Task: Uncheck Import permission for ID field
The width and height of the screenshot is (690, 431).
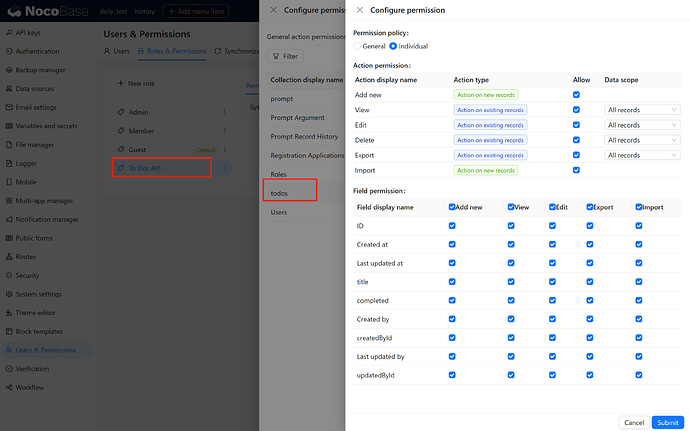Action: tap(639, 226)
